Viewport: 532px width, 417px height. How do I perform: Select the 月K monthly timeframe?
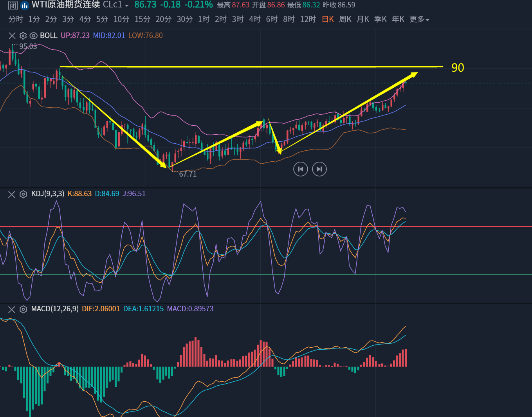362,19
